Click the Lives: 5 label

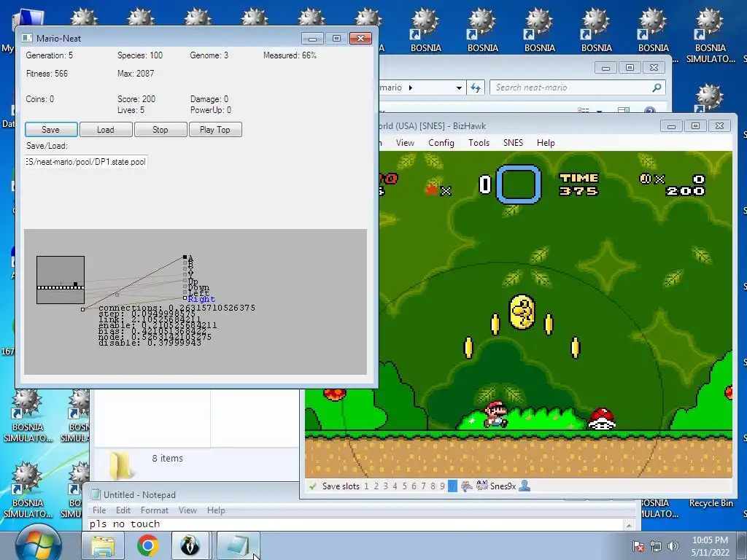[x=131, y=110]
